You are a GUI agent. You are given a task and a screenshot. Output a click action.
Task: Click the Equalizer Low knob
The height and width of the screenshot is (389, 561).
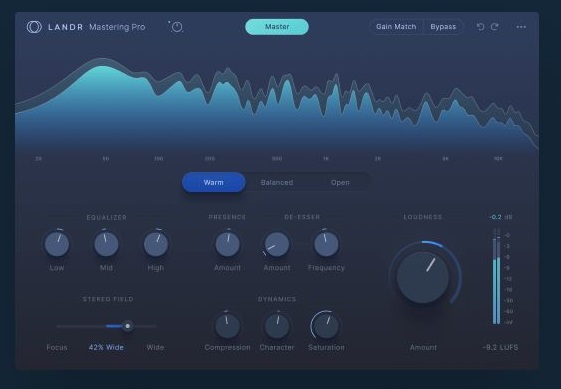[x=57, y=244]
